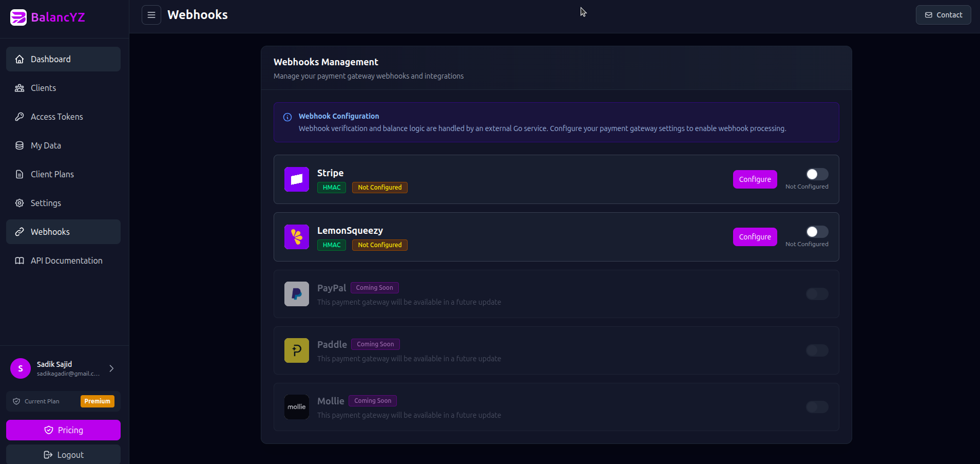
Task: Expand the Sadik Sajid profile chevron
Action: click(x=111, y=368)
